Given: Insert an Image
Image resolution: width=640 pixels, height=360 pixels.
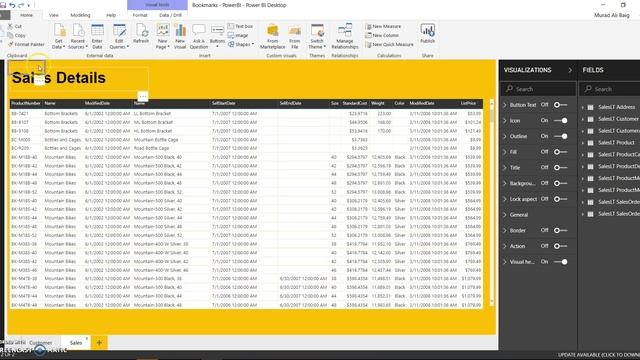Looking at the screenshot, I should coord(238,35).
